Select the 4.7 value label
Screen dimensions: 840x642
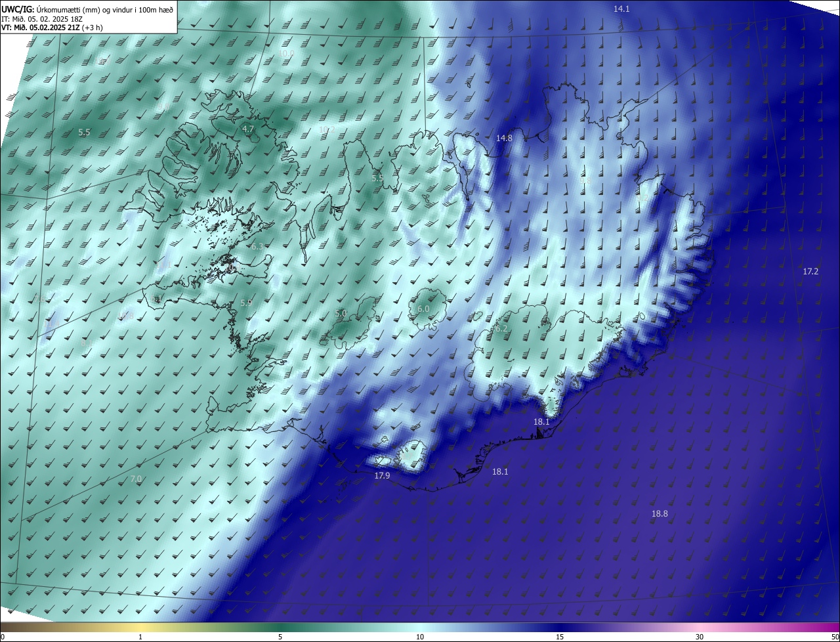click(x=247, y=129)
